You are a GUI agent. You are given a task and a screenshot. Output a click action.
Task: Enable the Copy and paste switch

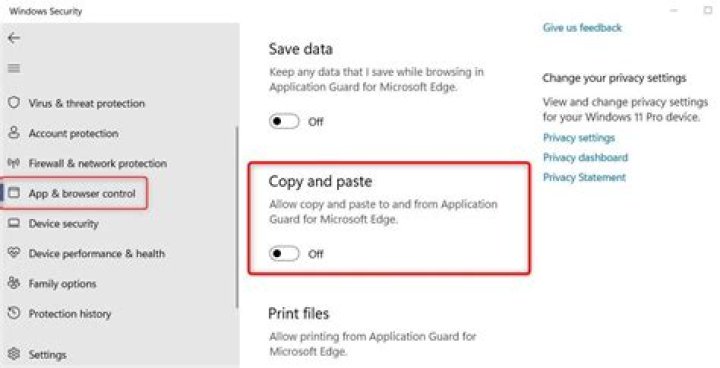click(x=284, y=254)
